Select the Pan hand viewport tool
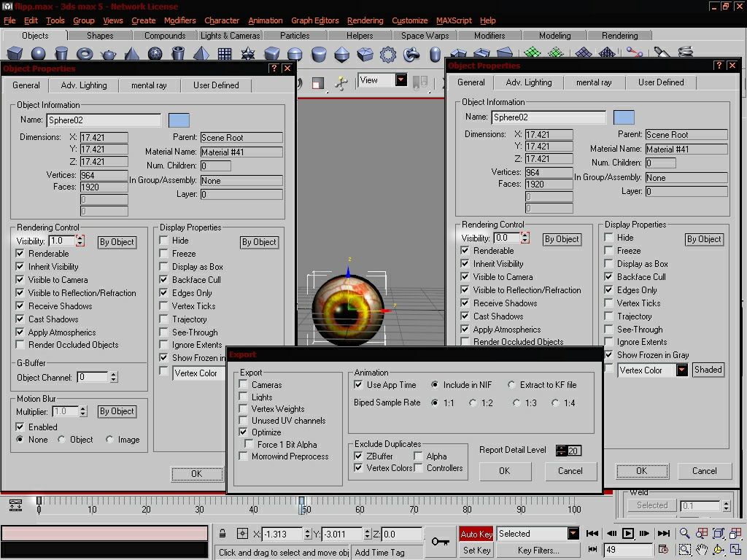Screen dimensions: 747x560 pos(701,550)
